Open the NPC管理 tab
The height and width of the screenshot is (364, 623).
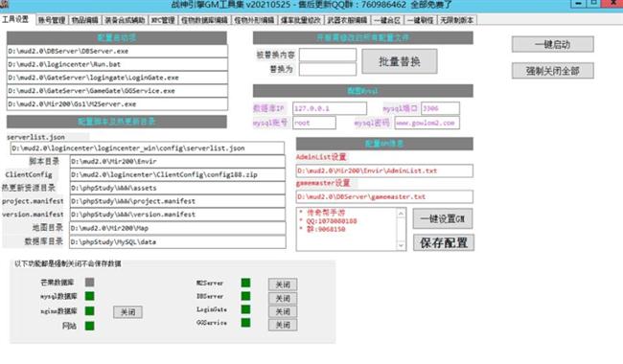[x=163, y=20]
